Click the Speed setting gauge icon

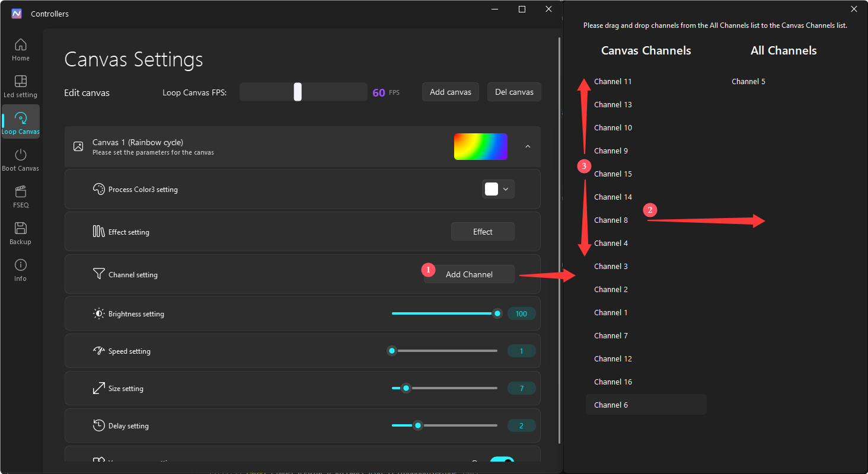pyautogui.click(x=98, y=351)
